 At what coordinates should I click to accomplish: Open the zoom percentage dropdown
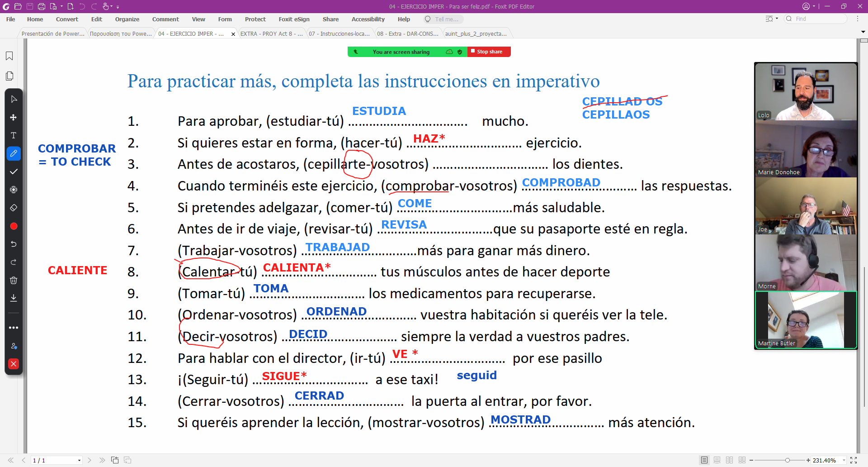[844, 460]
